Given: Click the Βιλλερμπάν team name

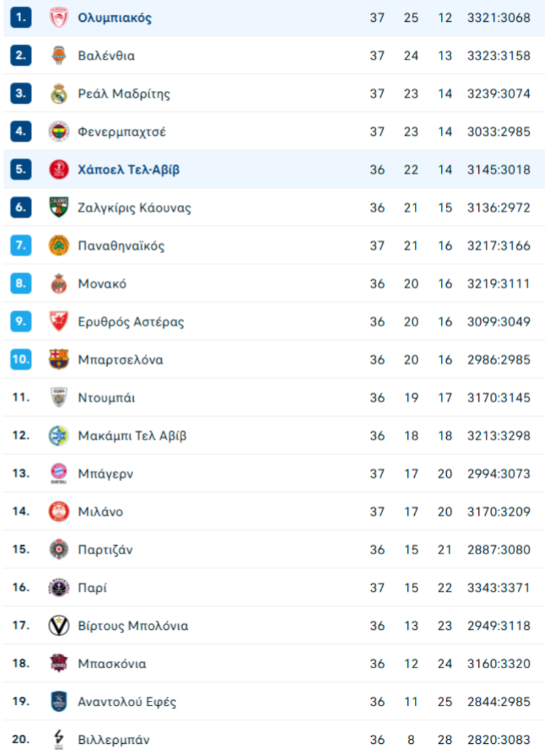Looking at the screenshot, I should 114,740.
